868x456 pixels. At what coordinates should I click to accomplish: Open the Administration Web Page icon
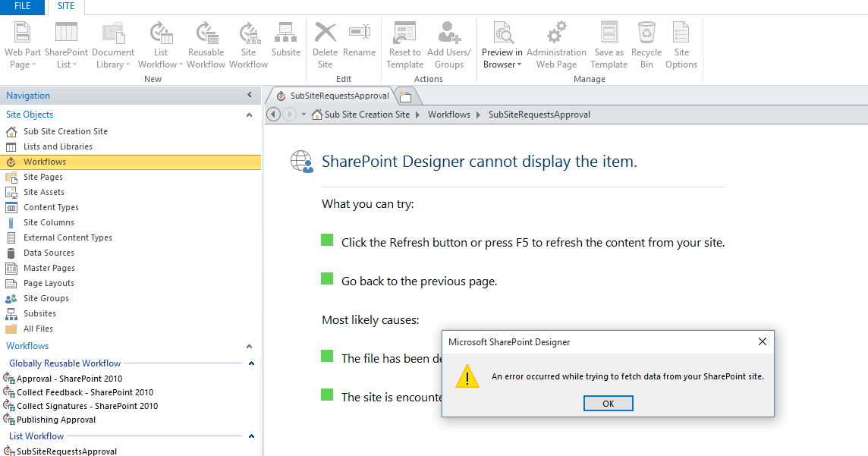click(556, 42)
